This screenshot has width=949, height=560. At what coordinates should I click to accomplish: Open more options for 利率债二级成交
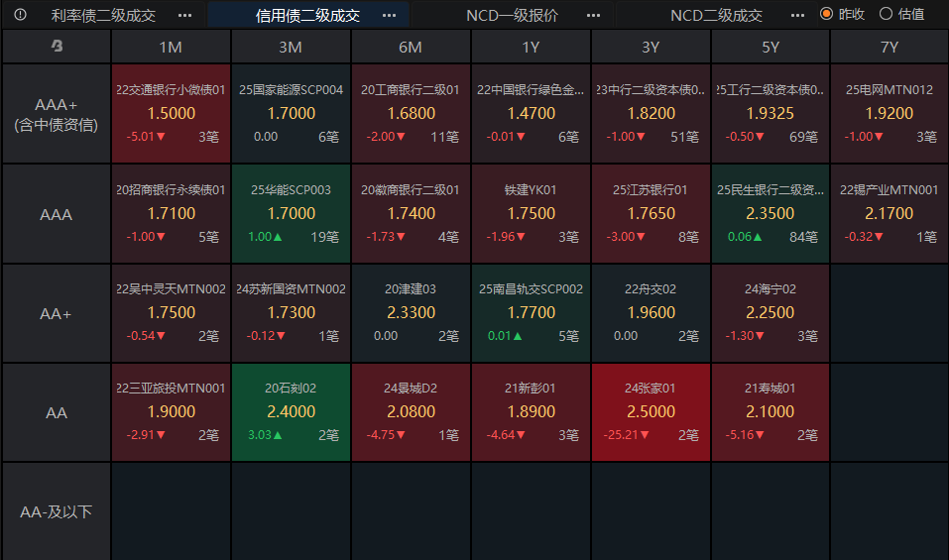pyautogui.click(x=185, y=15)
